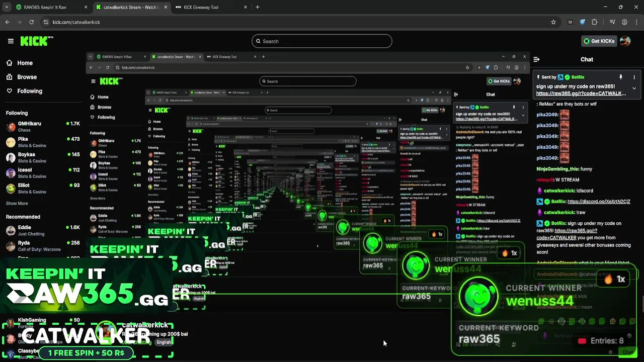Click the Kick search field
Viewport: 644px width, 362px height.
[322, 41]
